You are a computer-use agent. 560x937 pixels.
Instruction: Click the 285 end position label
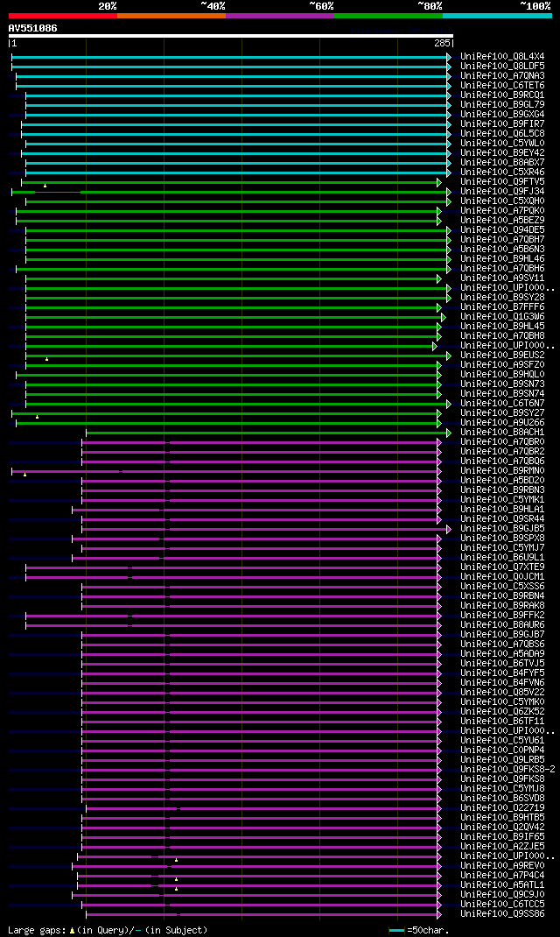coord(443,44)
